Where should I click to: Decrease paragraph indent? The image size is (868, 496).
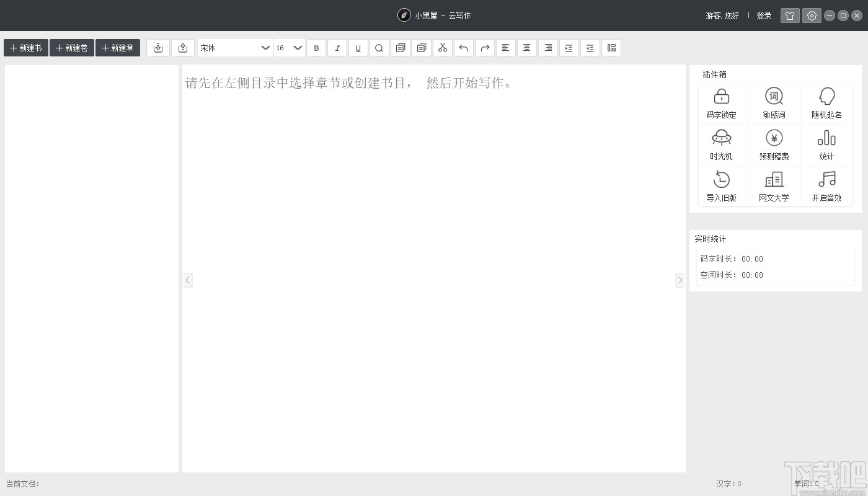590,48
